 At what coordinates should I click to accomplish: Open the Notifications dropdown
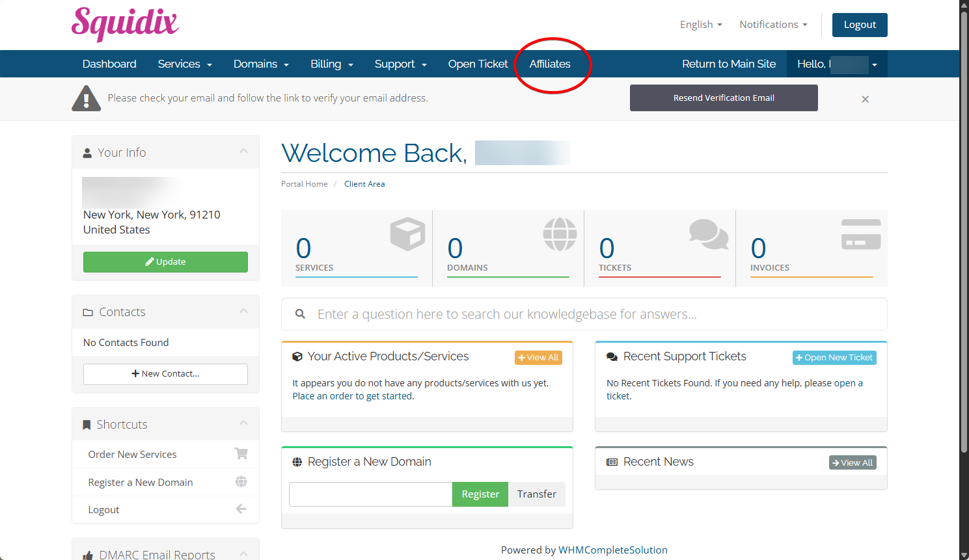coord(773,25)
